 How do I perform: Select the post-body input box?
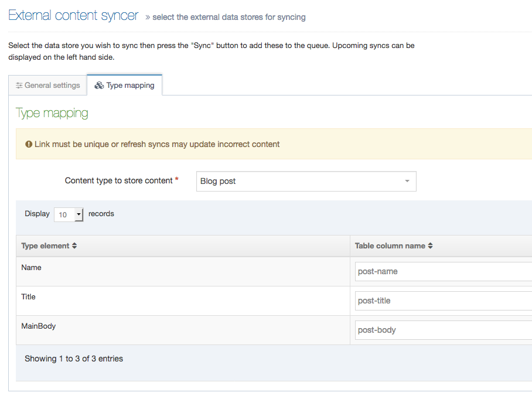tap(444, 330)
